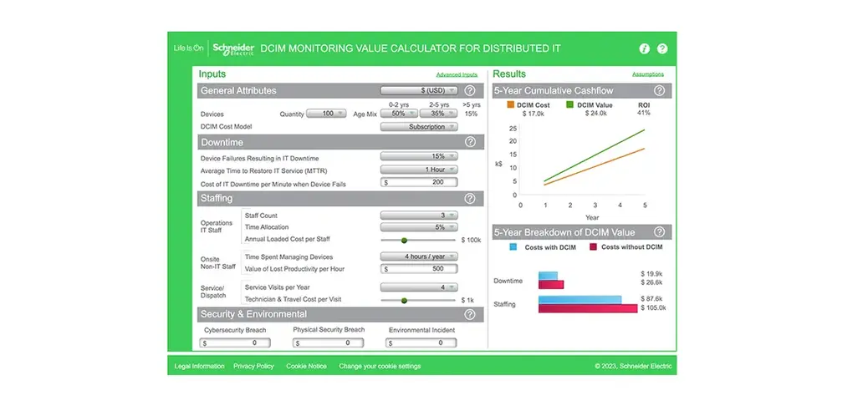This screenshot has height=406, width=868.
Task: Open Downtime section help icon
Action: (x=470, y=142)
